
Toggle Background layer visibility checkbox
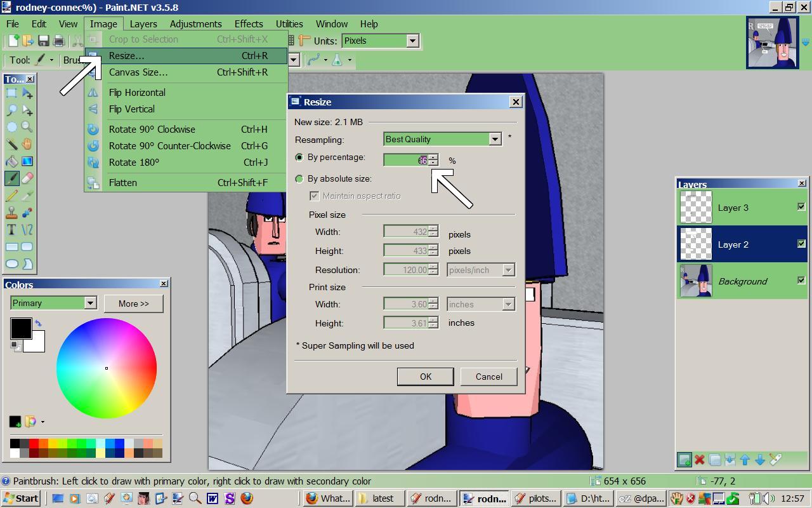click(x=801, y=281)
